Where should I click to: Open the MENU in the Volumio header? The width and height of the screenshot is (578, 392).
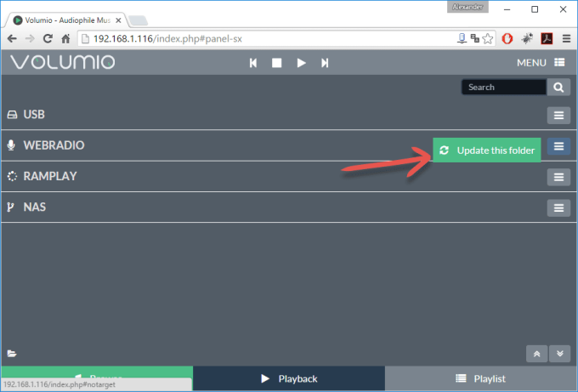click(x=541, y=63)
